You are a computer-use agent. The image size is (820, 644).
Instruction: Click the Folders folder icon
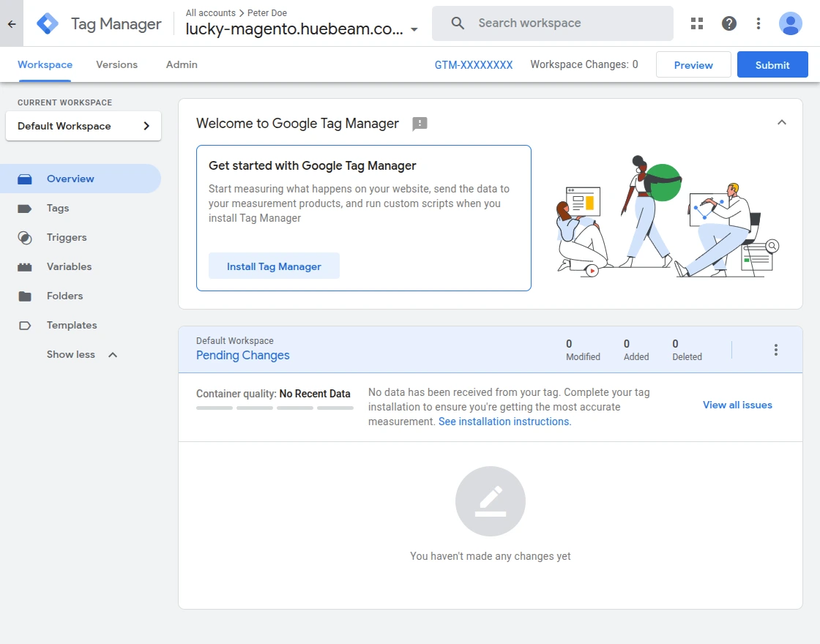pyautogui.click(x=25, y=296)
